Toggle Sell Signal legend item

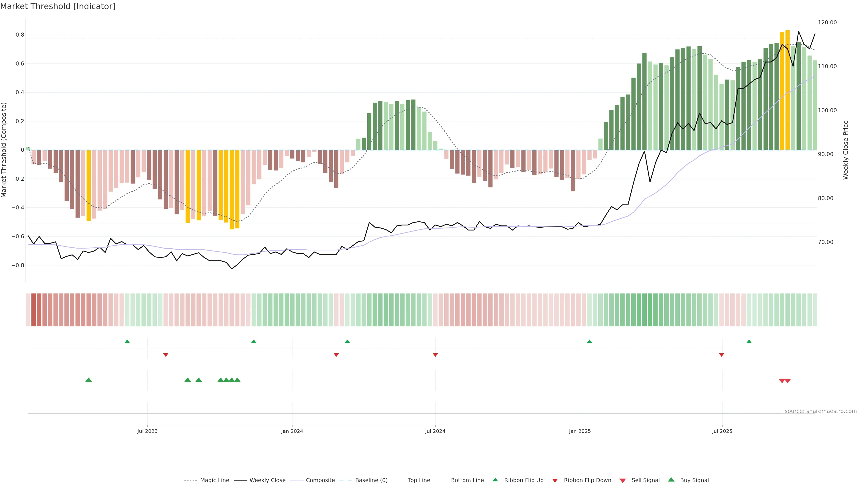[x=645, y=480]
